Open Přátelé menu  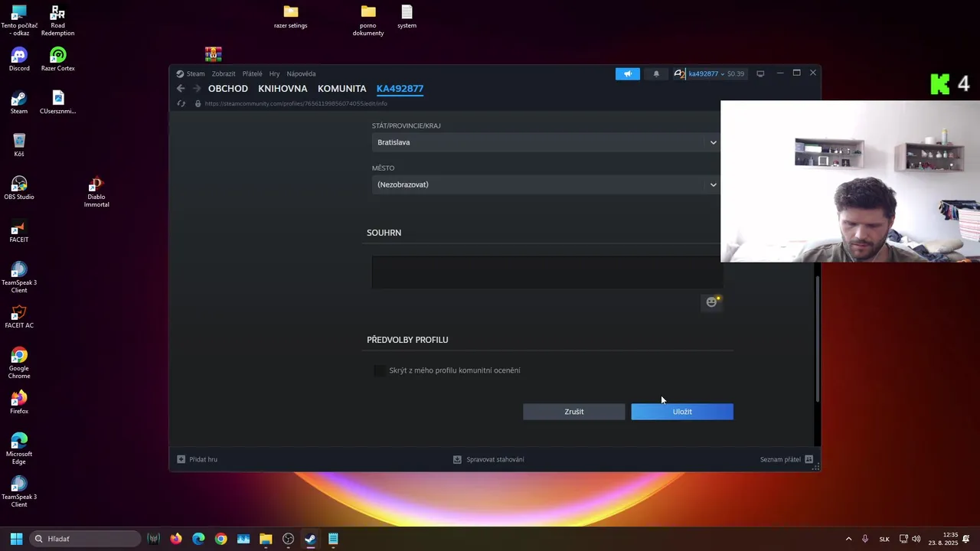[252, 74]
